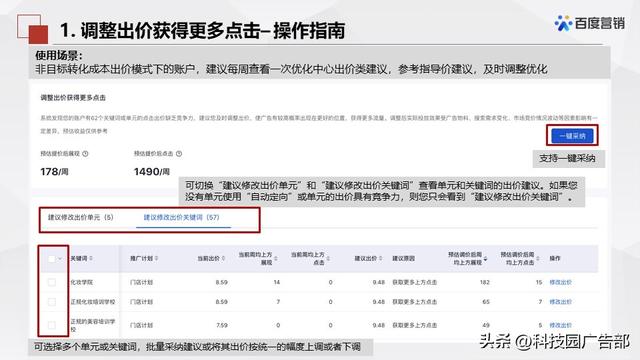This screenshot has width=640, height=360.
Task: Sort by 当前周均上方展现 column
Action: tap(276, 259)
